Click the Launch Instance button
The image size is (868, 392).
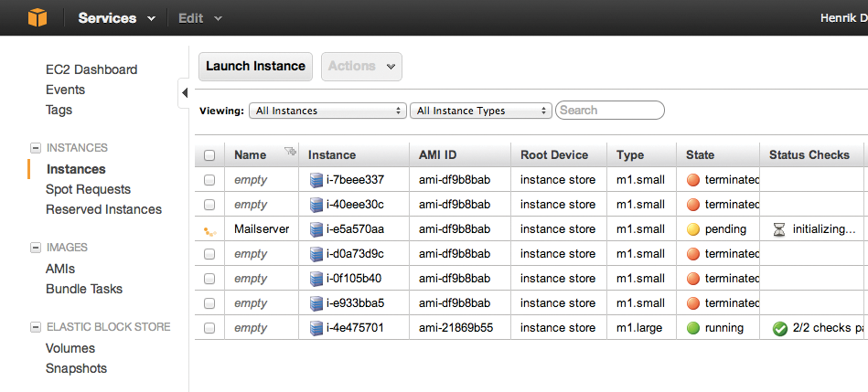point(255,66)
